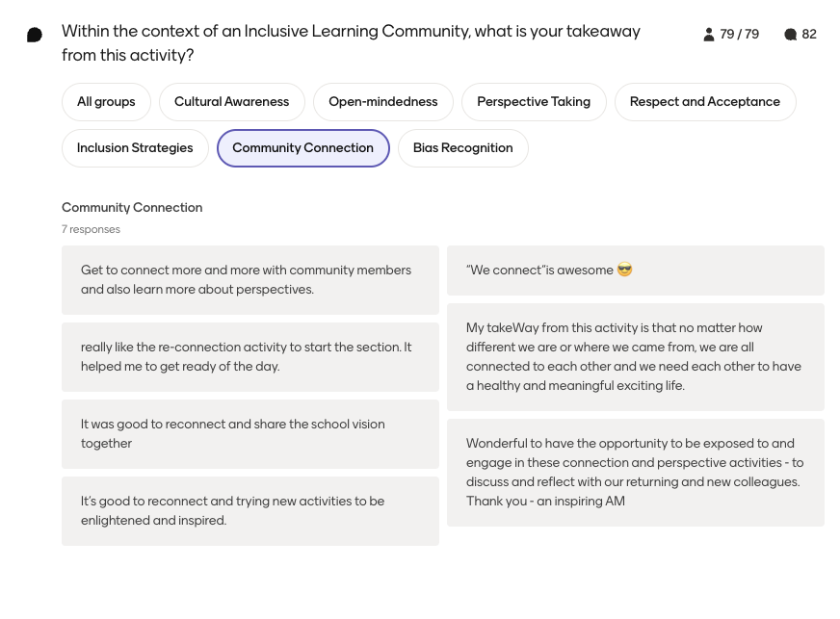Deselect the Community Connection chip
The width and height of the screenshot is (840, 619).
click(303, 148)
